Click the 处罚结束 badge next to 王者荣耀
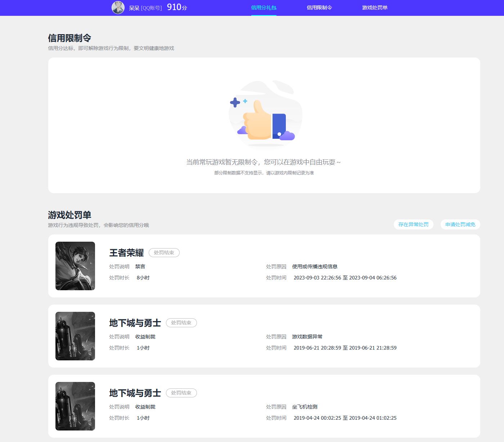Viewport: 504px width, 442px height. (164, 253)
